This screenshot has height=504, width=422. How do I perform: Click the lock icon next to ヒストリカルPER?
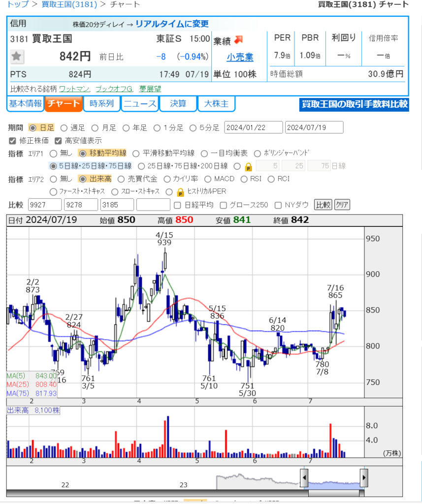point(180,192)
